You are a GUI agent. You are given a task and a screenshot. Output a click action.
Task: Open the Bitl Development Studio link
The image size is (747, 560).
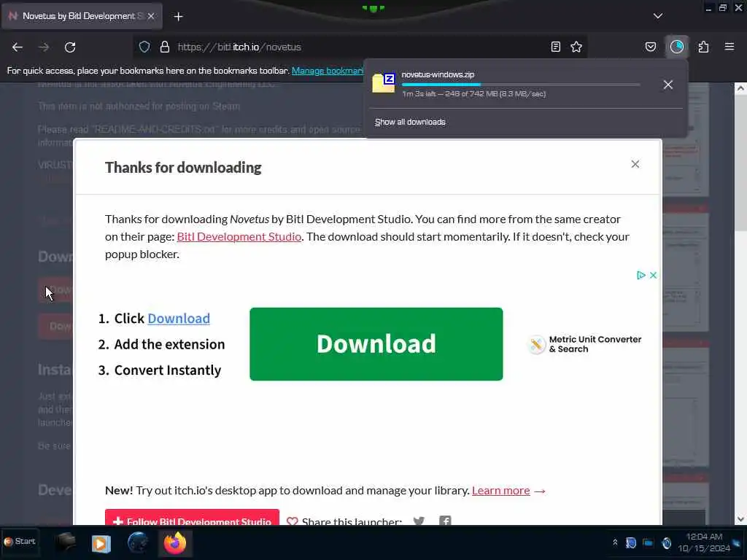(239, 237)
